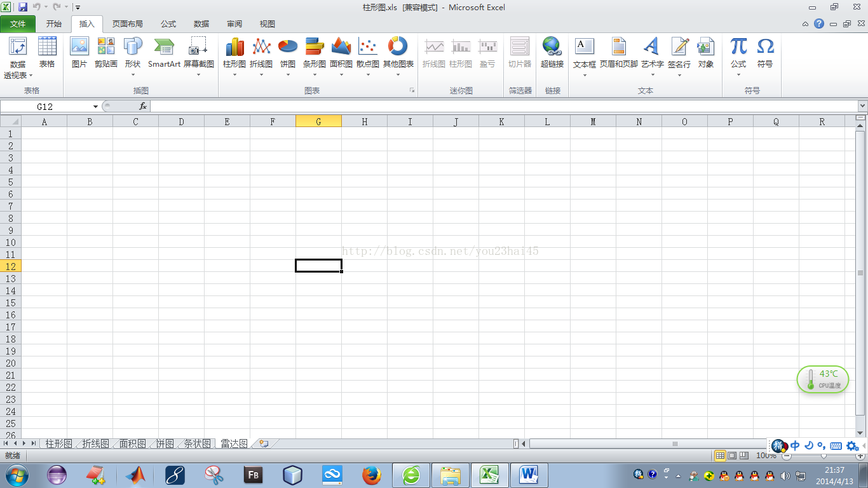Insert a symbol using 符号 omega icon
The height and width of the screenshot is (488, 868).
[765, 53]
